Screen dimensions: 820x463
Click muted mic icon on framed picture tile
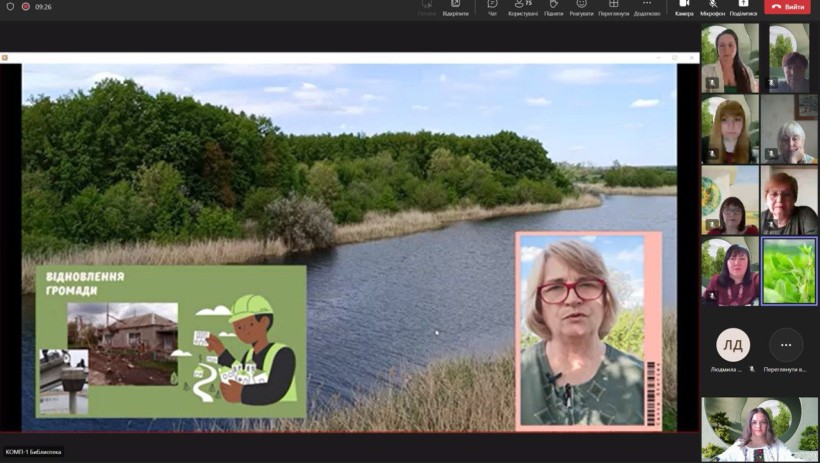(x=771, y=153)
